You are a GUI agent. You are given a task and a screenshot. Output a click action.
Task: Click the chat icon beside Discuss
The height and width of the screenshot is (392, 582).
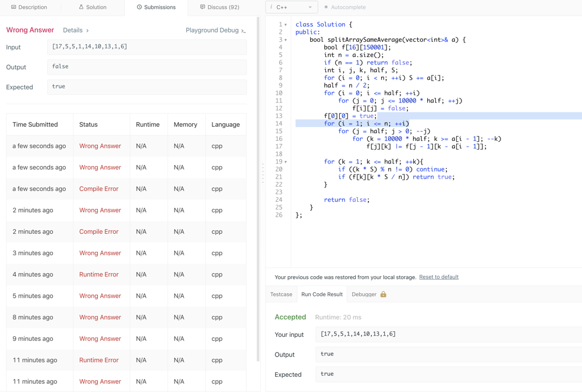203,8
